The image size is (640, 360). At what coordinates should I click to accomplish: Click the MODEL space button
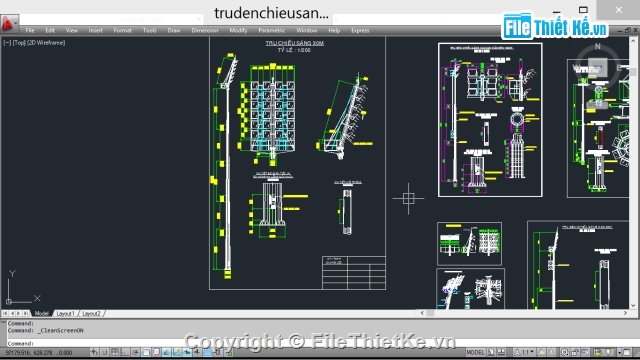tap(475, 352)
